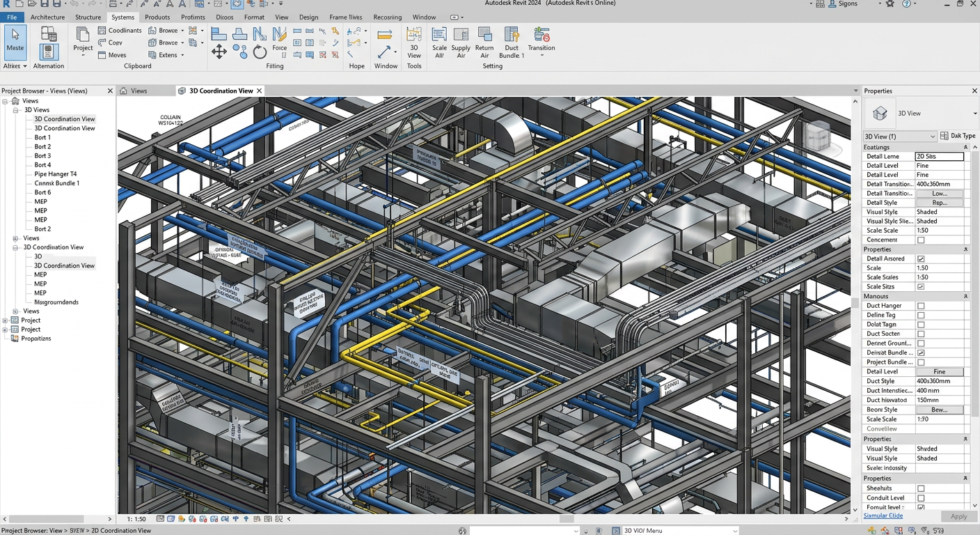The image size is (980, 535).
Task: Activate the Duct Bundle 1 tool
Action: click(x=512, y=42)
